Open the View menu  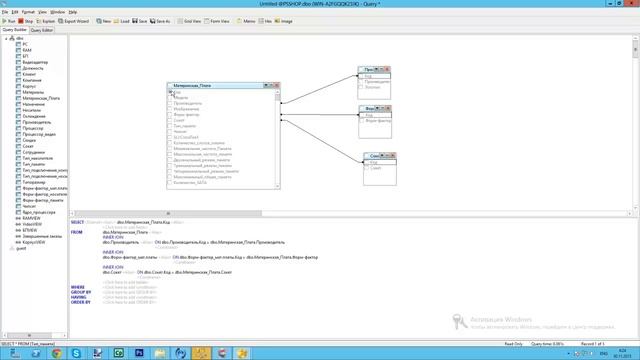click(x=42, y=12)
